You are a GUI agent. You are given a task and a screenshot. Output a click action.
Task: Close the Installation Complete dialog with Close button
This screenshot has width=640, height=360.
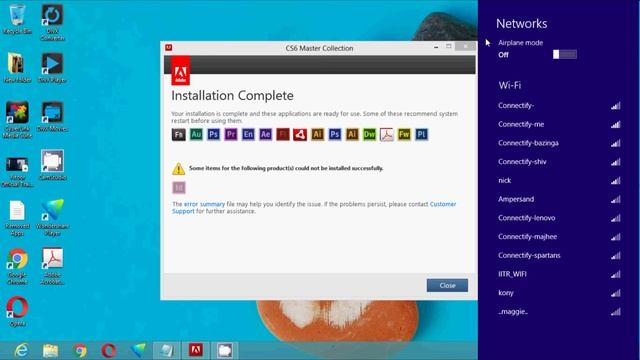(x=447, y=285)
